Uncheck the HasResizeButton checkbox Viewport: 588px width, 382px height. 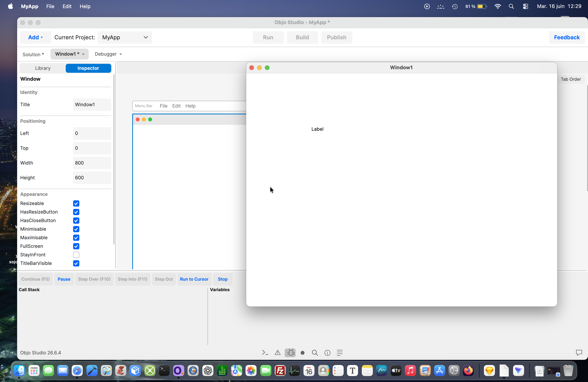click(x=76, y=212)
